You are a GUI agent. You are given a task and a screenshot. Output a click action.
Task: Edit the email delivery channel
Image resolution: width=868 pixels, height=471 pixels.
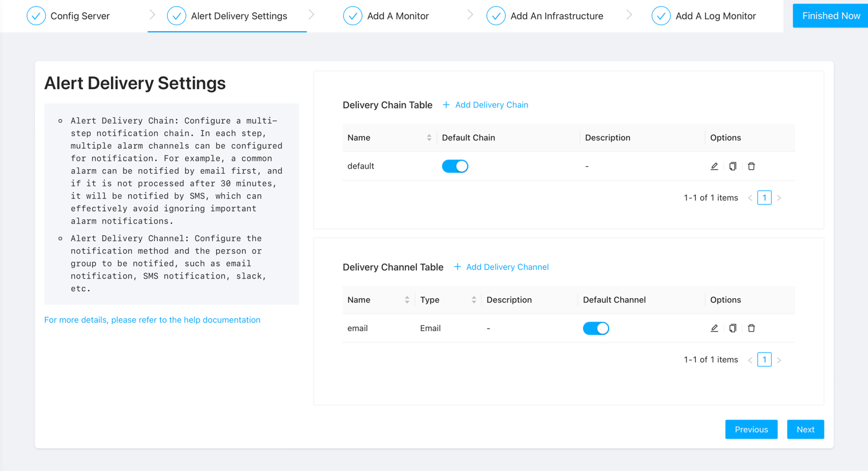[x=714, y=328]
